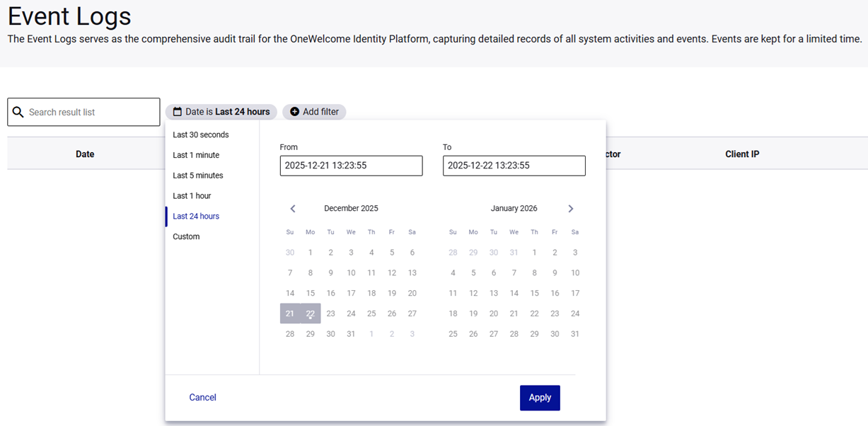Choose Last 1 hour range
Screen dimensions: 868x426
[x=192, y=196]
